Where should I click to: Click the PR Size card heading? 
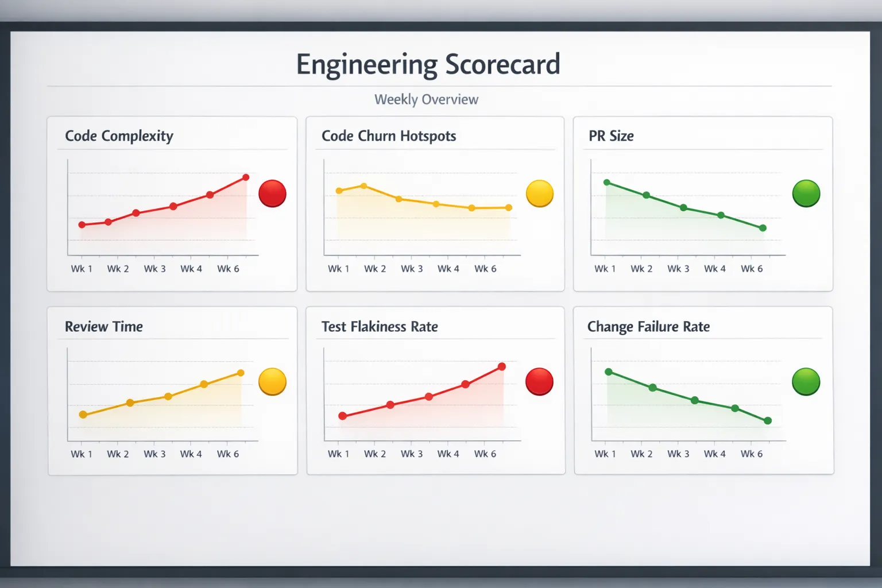coord(611,136)
